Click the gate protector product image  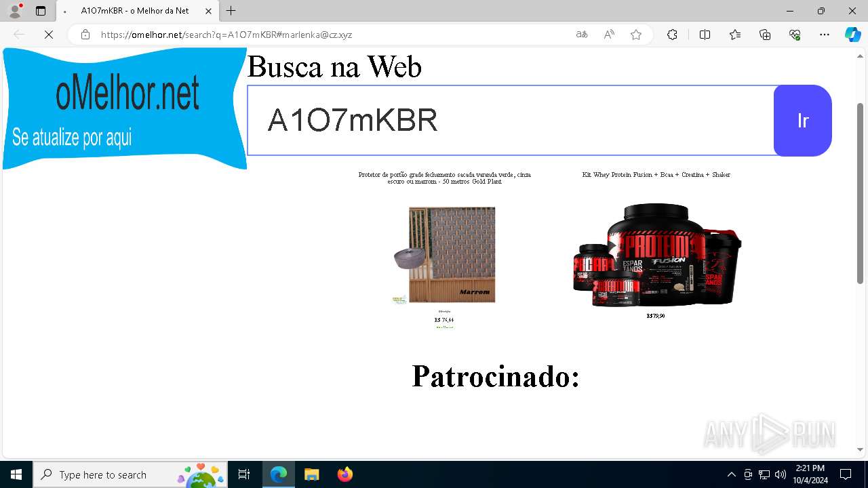445,255
